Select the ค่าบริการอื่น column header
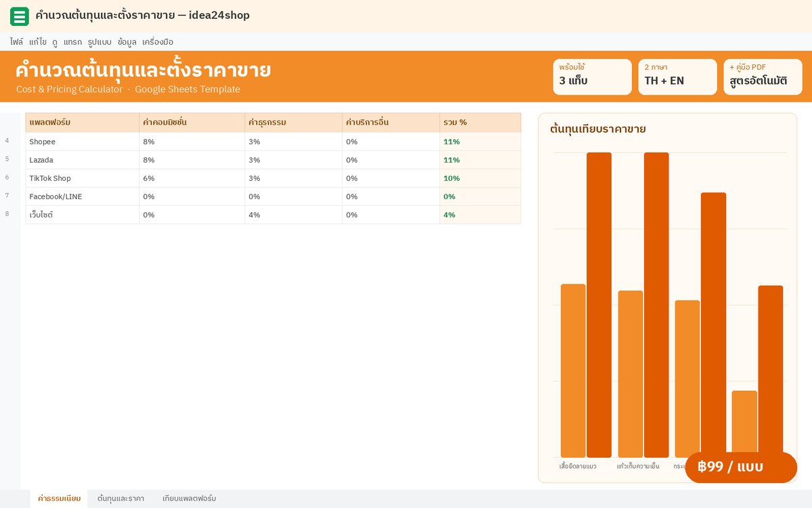 pos(391,123)
